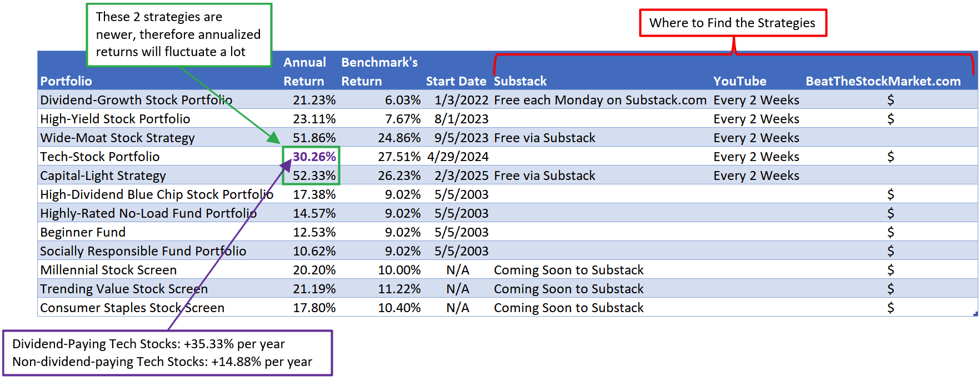This screenshot has width=980, height=381.
Task: Select the 10.62% annual return cell
Action: (x=314, y=251)
